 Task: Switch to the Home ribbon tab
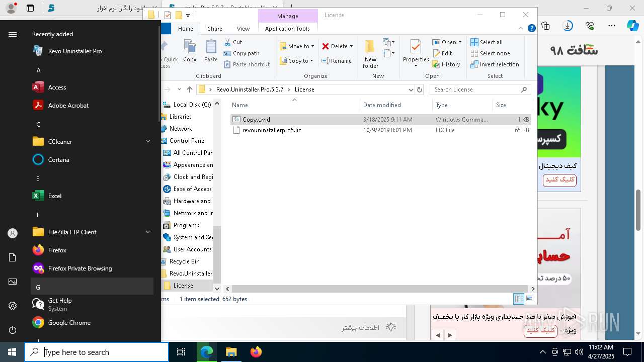[x=185, y=29]
